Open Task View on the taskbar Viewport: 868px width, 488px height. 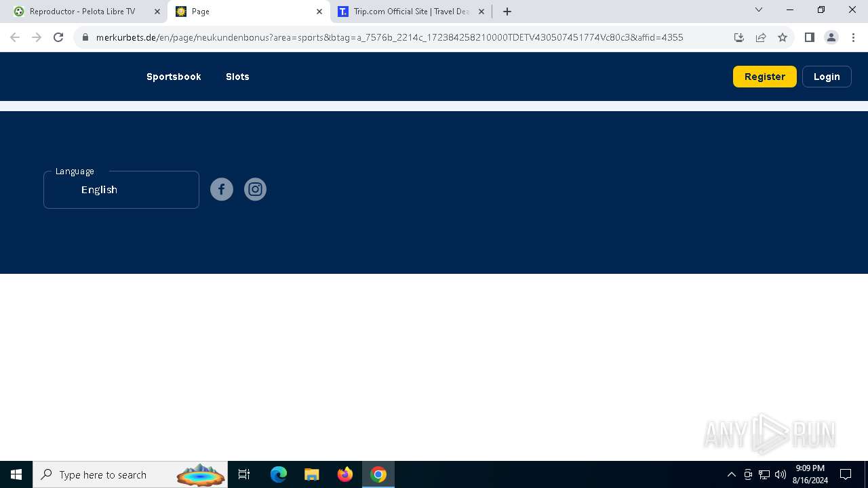click(x=244, y=474)
